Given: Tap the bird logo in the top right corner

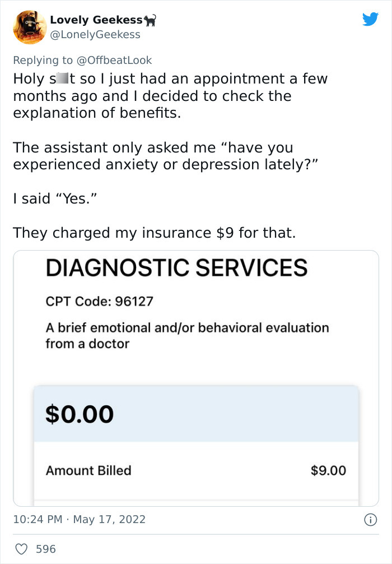Looking at the screenshot, I should (x=371, y=19).
